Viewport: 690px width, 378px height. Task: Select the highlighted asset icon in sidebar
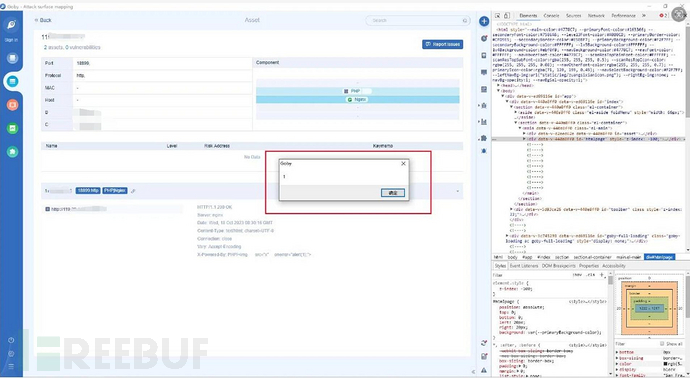click(12, 81)
